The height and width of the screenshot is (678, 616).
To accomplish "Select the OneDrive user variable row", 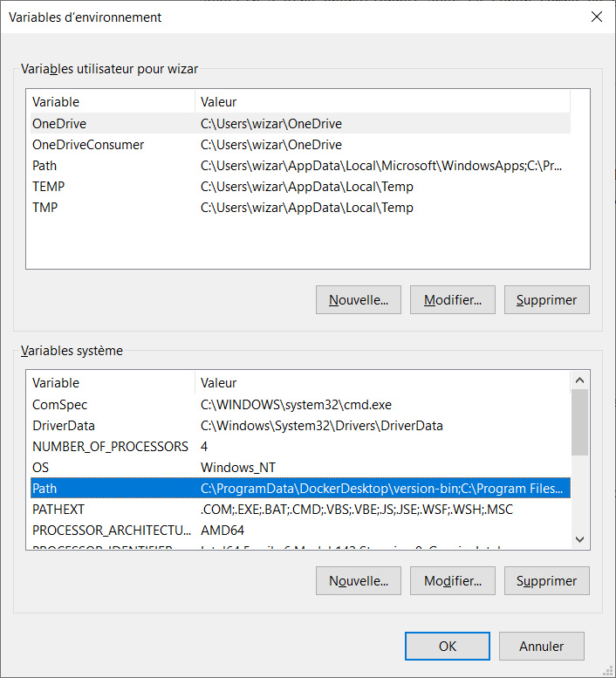I will (x=300, y=124).
